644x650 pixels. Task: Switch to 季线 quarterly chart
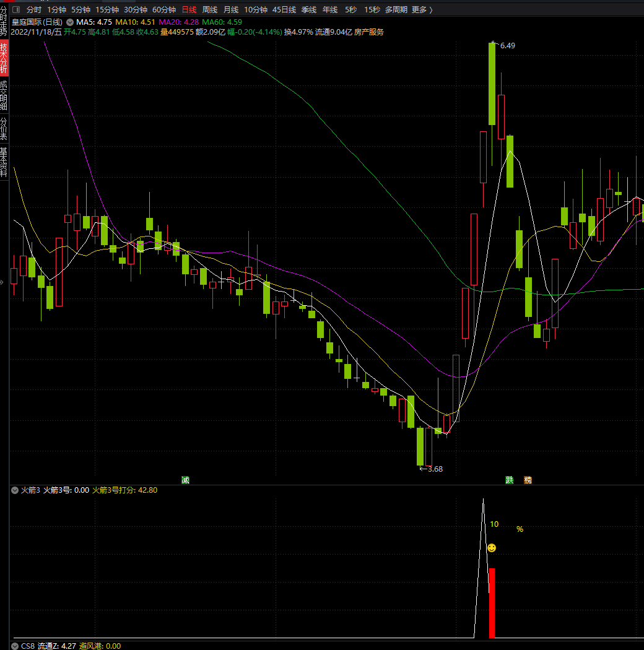pos(309,9)
